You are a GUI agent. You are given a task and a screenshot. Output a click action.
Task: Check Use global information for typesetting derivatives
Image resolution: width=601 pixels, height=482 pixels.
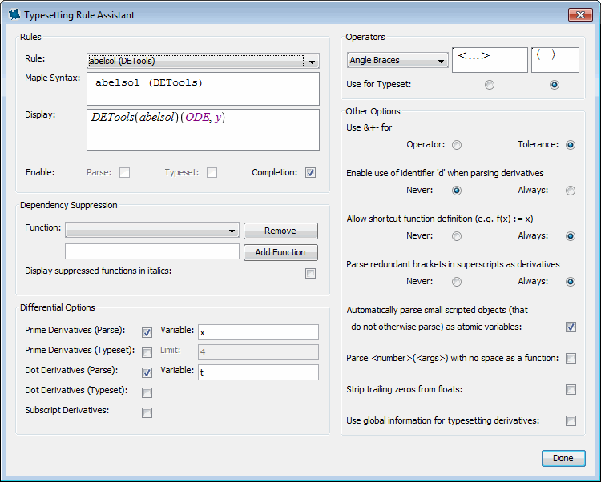[570, 421]
